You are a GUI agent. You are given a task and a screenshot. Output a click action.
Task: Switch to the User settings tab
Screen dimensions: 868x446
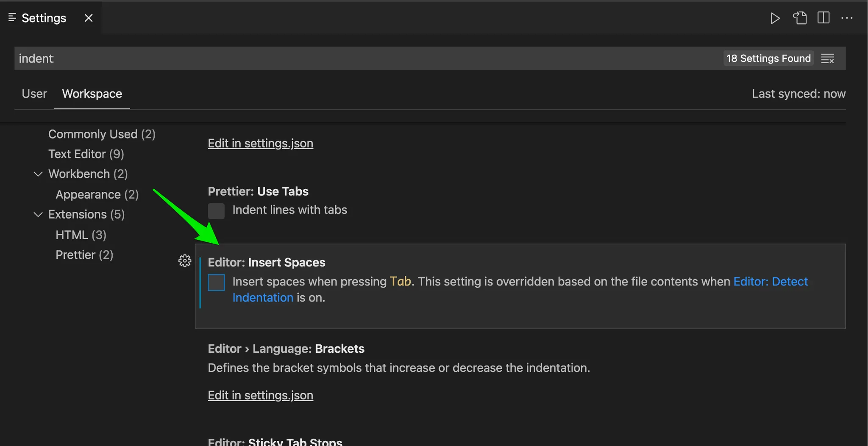pos(34,94)
